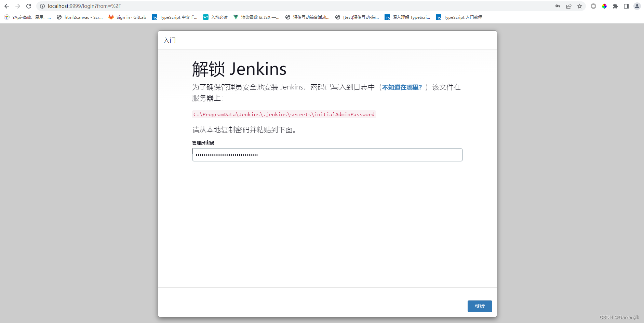Open the saved passwords key icon
644x323 pixels.
click(x=558, y=6)
